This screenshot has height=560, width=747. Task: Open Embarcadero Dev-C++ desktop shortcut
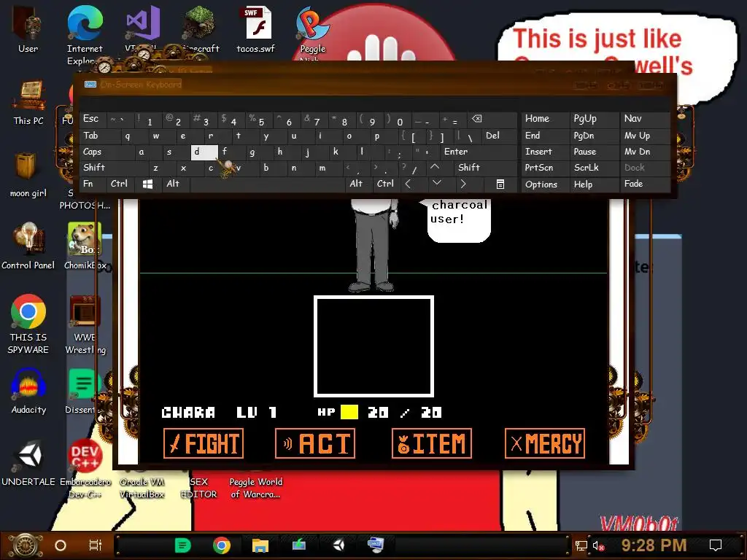[x=85, y=469]
